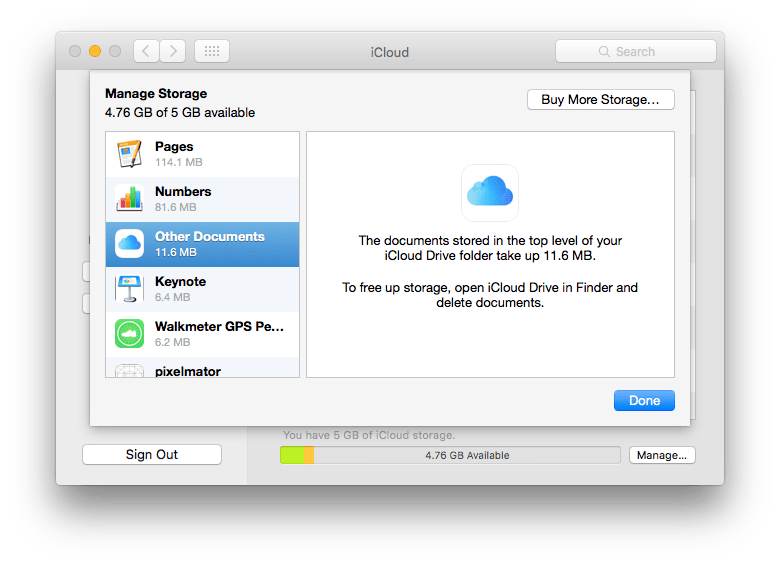The image size is (780, 565).
Task: Click the Pages app icon
Action: coord(130,154)
